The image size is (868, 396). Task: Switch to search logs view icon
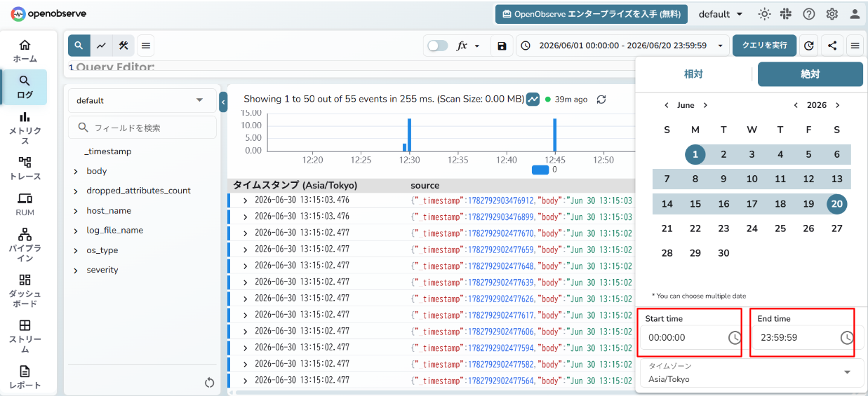pos(79,46)
